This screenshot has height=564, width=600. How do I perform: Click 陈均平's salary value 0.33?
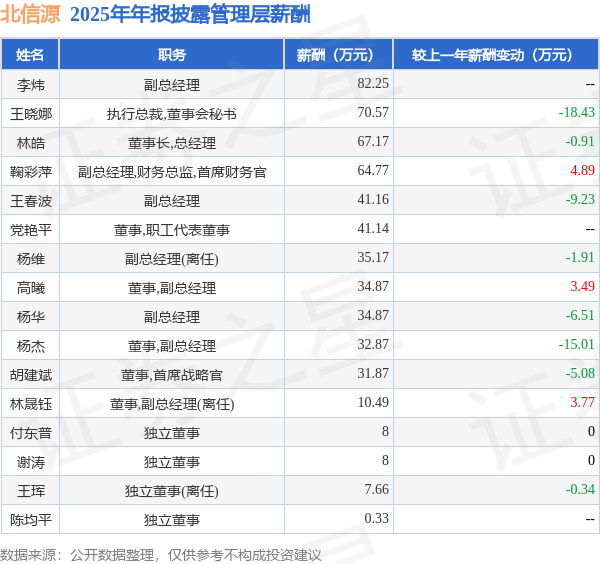(376, 518)
